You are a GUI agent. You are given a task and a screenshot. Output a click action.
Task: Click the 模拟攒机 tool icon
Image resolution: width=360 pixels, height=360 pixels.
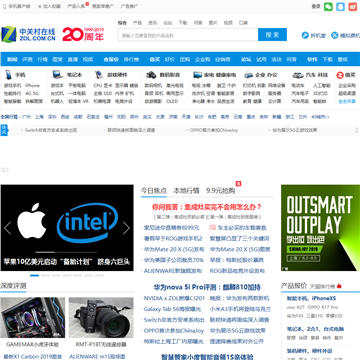point(334,35)
